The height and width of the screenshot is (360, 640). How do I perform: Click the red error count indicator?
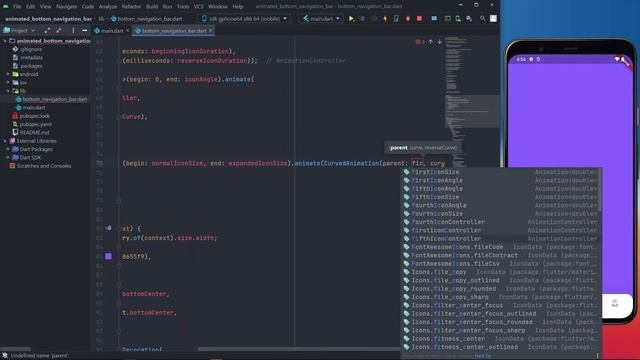[420, 42]
